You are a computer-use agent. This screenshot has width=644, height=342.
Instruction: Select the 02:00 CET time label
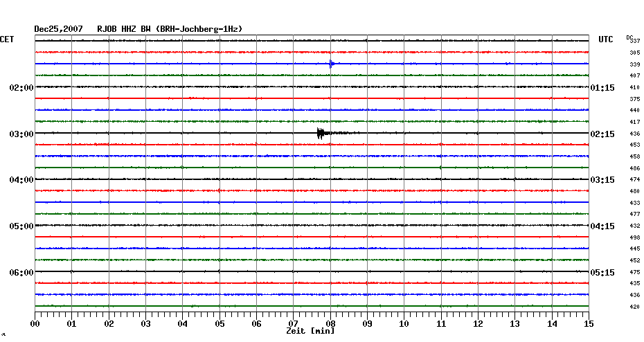tap(21, 88)
